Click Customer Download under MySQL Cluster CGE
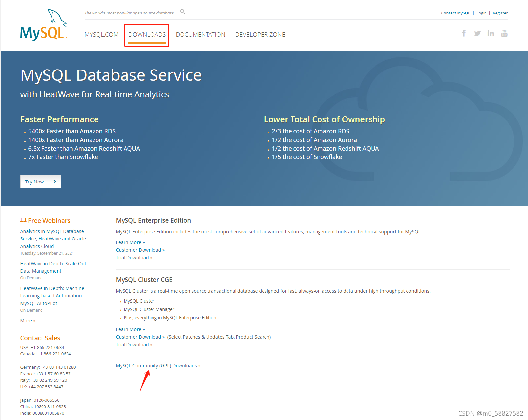This screenshot has height=420, width=528. [x=140, y=337]
